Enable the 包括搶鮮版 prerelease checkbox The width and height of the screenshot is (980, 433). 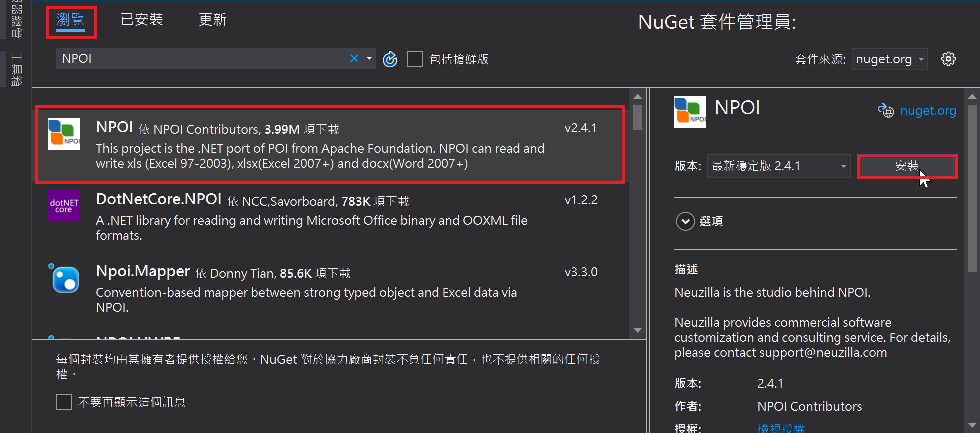[x=415, y=59]
